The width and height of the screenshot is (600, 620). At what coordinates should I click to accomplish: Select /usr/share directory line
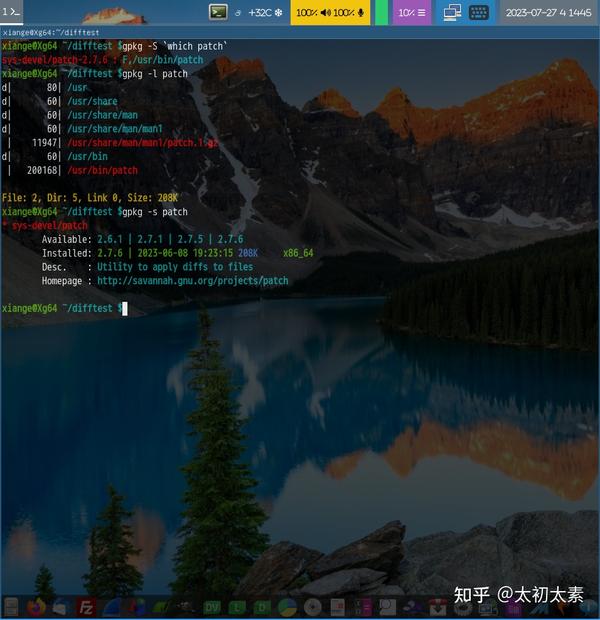point(92,101)
